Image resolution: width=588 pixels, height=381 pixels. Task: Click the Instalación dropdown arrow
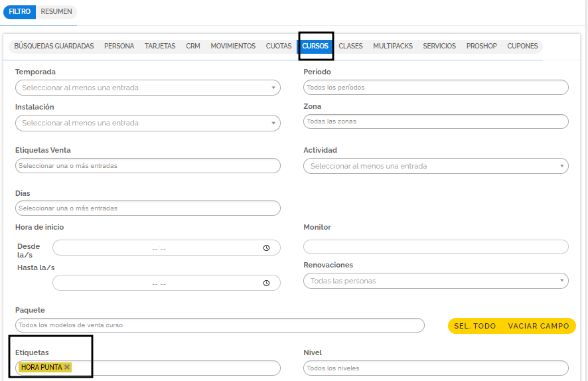tap(273, 123)
